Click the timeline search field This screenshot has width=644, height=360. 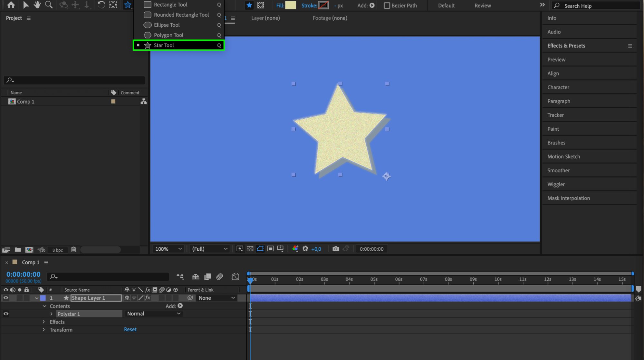point(110,276)
